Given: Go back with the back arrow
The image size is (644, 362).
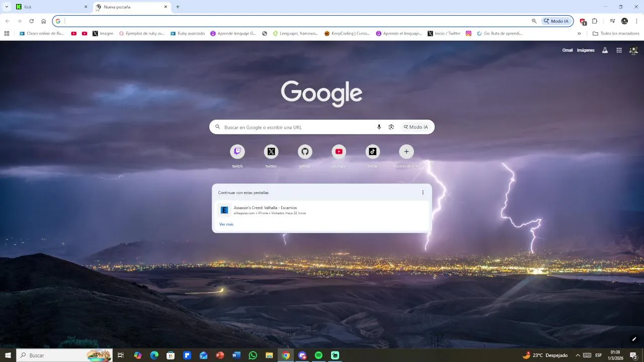Looking at the screenshot, I should [x=7, y=21].
